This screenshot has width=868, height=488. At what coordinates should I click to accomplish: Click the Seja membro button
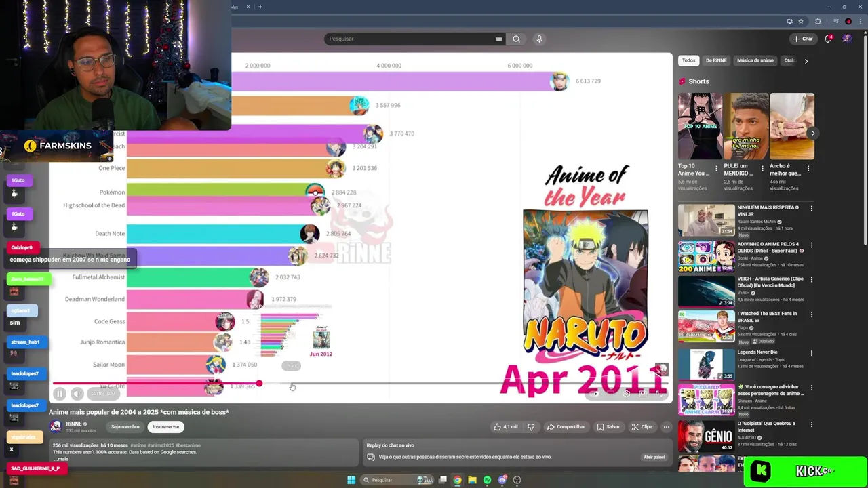tap(125, 427)
